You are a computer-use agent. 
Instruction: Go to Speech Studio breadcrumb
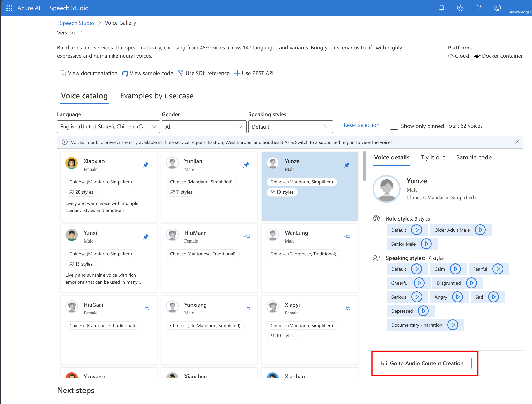click(x=77, y=23)
